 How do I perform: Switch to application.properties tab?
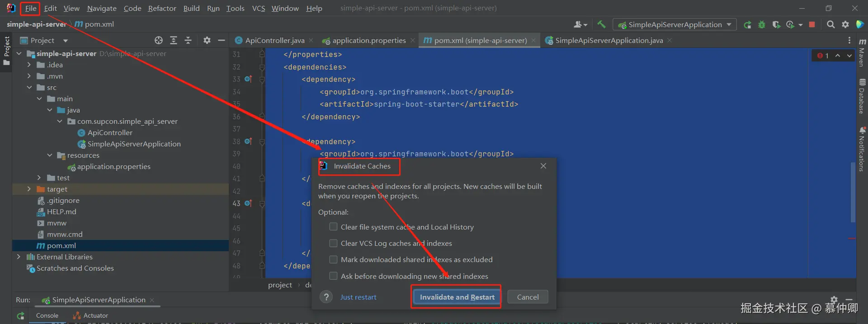[368, 40]
